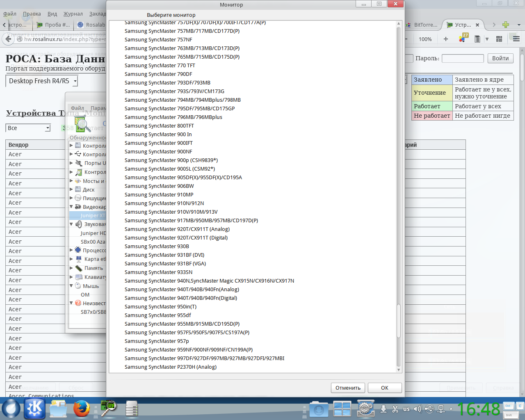Choose Samsung SyncMaster 931BF (VGA)
The height and width of the screenshot is (420, 525).
[165, 264]
